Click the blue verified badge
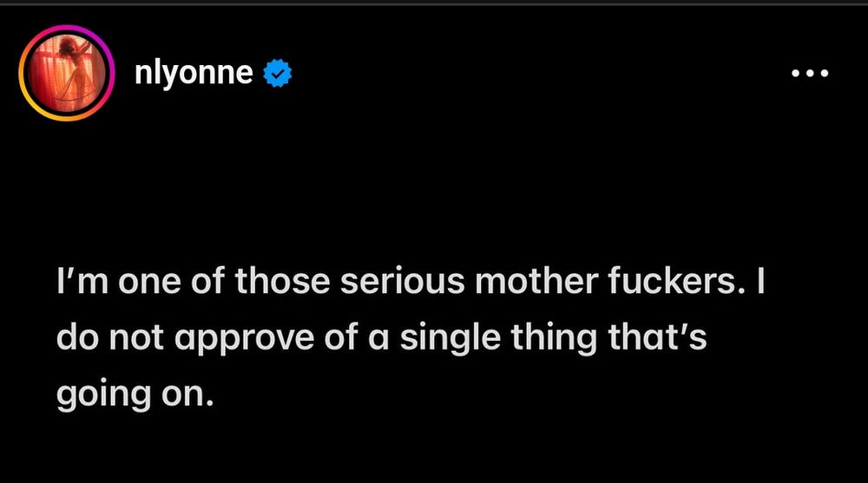The image size is (868, 483). tap(278, 75)
